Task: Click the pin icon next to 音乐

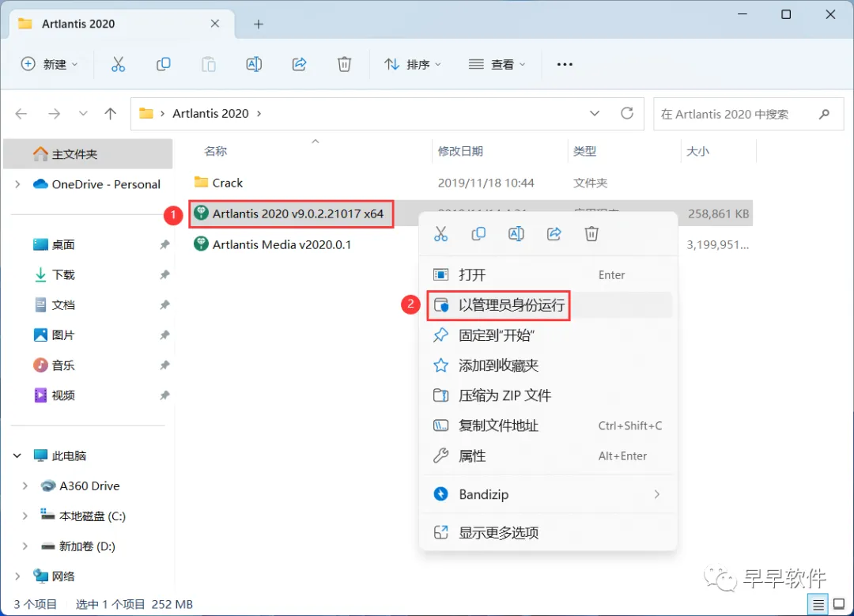Action: pos(164,365)
